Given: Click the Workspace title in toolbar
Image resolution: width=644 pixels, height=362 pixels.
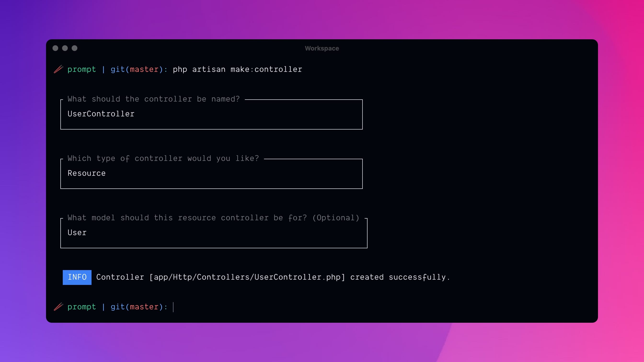Looking at the screenshot, I should tap(322, 48).
